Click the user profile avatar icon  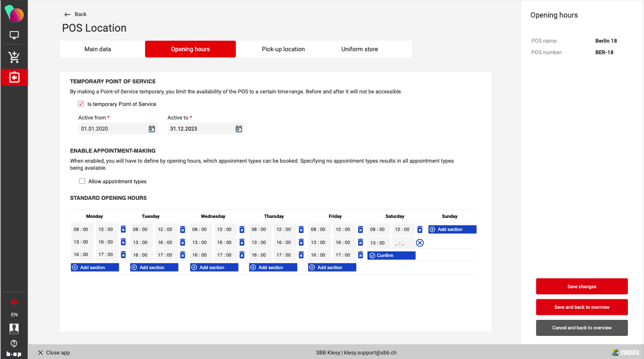[x=14, y=329]
